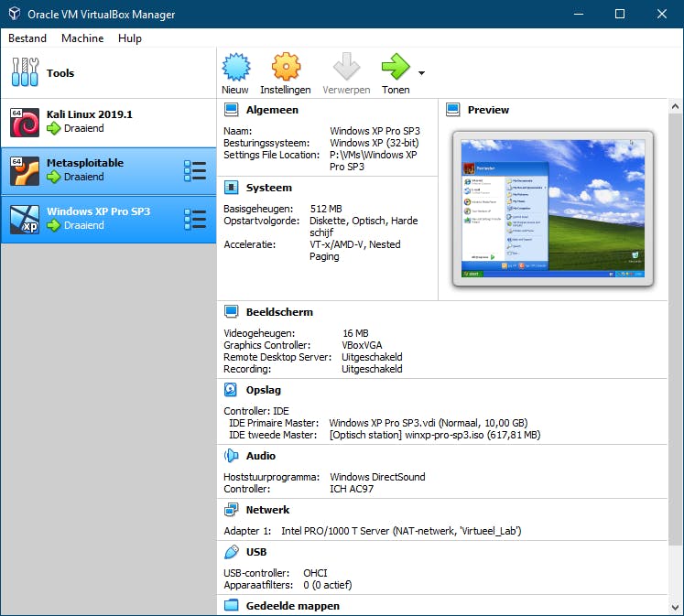Open Instellingen gear icon in toolbar
Viewport: 684px width, 616px height.
click(x=286, y=68)
